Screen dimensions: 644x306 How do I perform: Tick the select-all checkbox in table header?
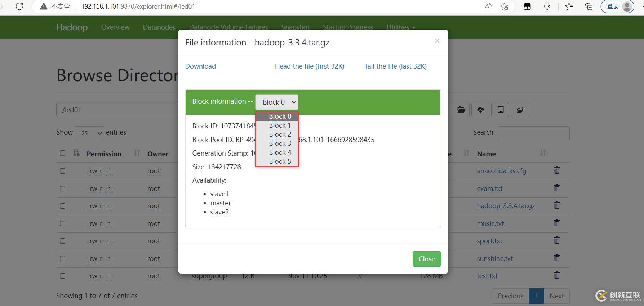pyautogui.click(x=62, y=153)
